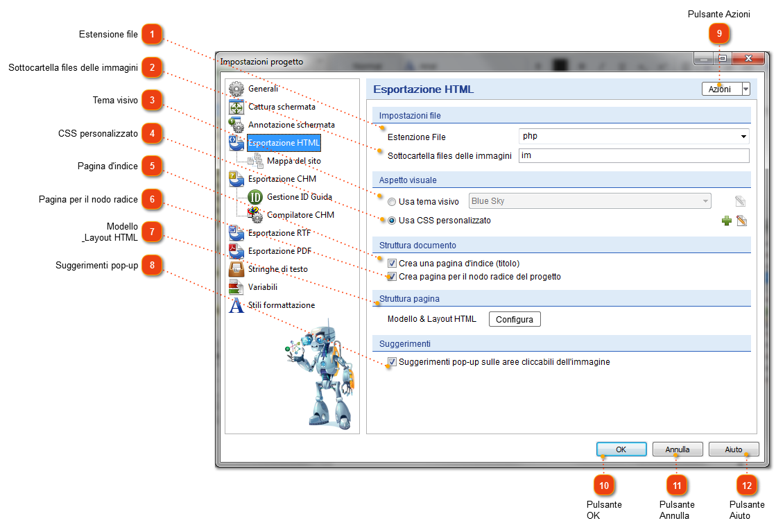Click the Sottocartella files delle immagini field
Image resolution: width=776 pixels, height=532 pixels.
(x=633, y=156)
